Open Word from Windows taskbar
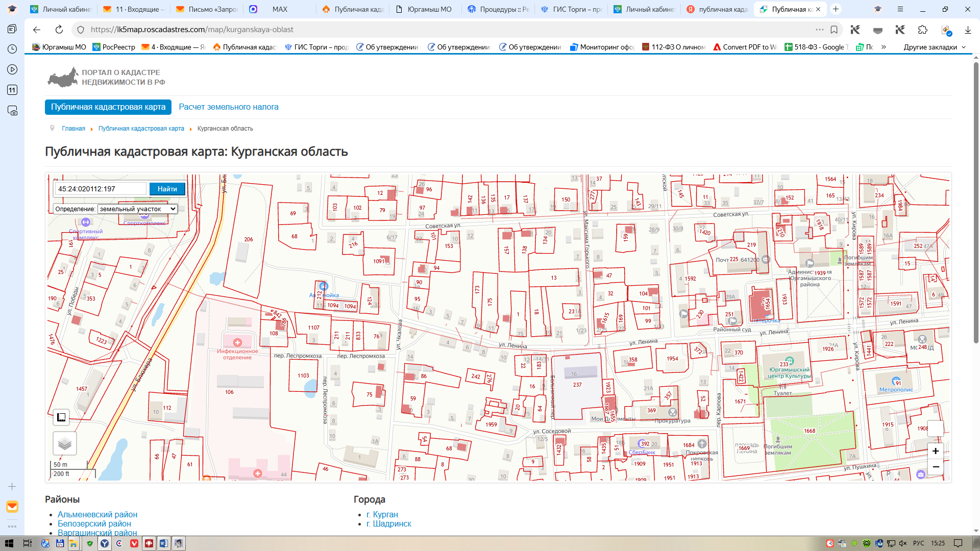This screenshot has width=980, height=551. [163, 543]
